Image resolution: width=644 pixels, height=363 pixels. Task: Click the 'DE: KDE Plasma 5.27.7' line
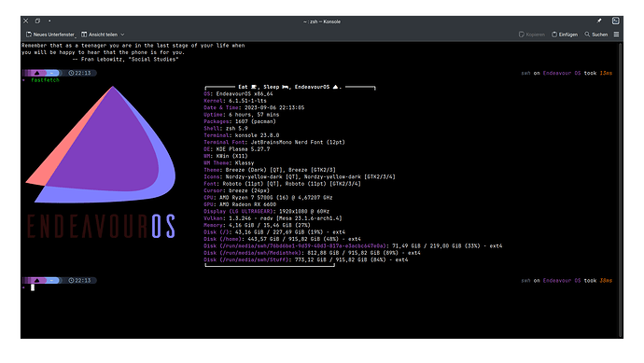pos(236,149)
